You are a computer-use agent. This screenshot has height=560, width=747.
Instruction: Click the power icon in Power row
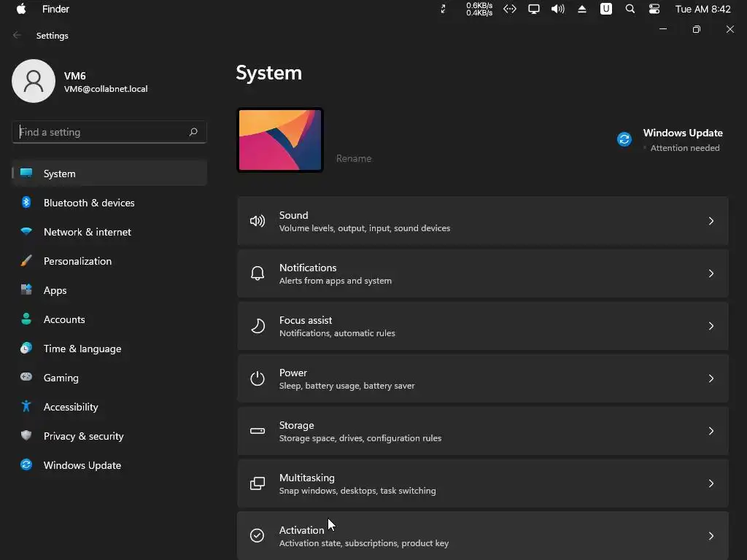258,378
